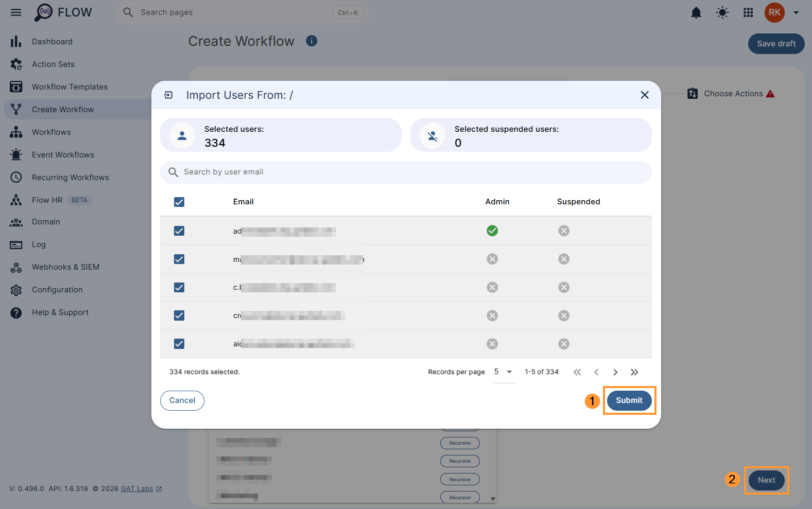
Task: Click the RK user avatar
Action: pyautogui.click(x=774, y=12)
